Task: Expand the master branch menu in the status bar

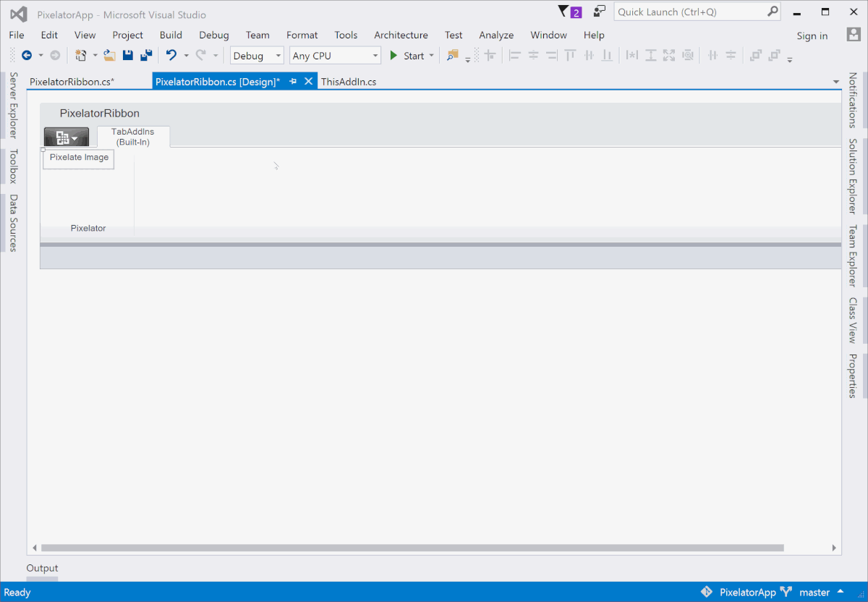Action: [x=840, y=592]
